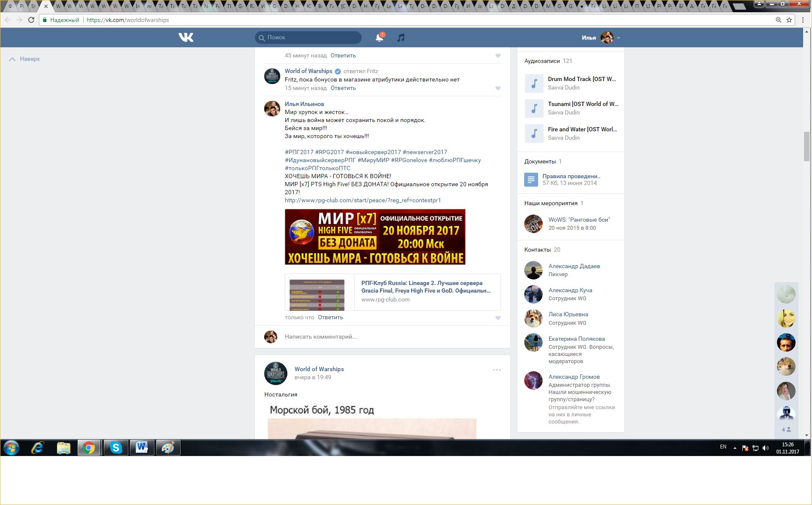Screen dimensions: 812x505
Task: Reply to comment posted только что
Action: click(330, 318)
